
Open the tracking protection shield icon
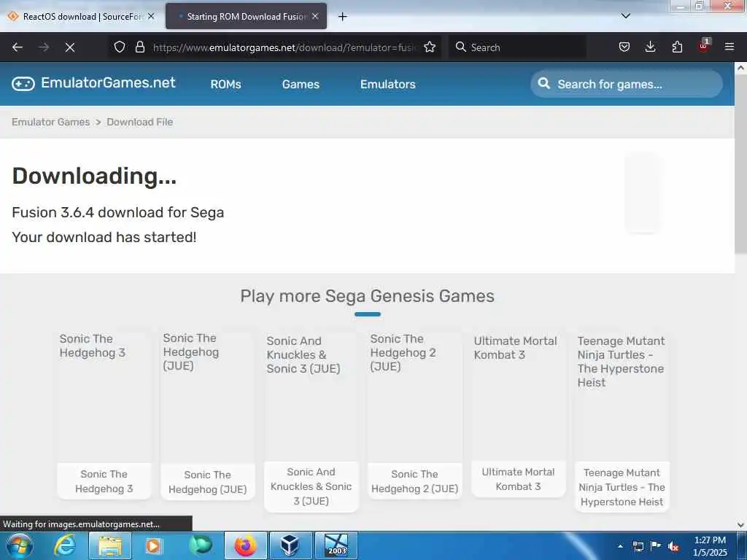120,47
